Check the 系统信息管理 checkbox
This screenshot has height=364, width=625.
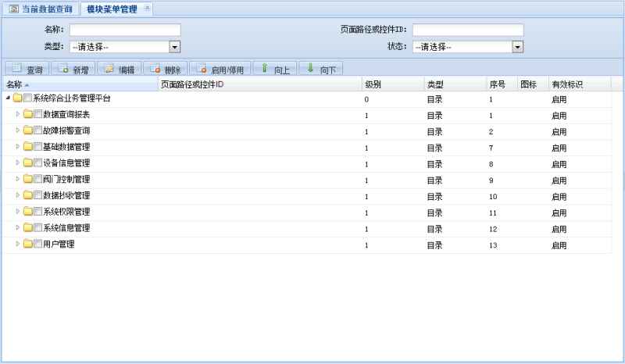[37, 227]
